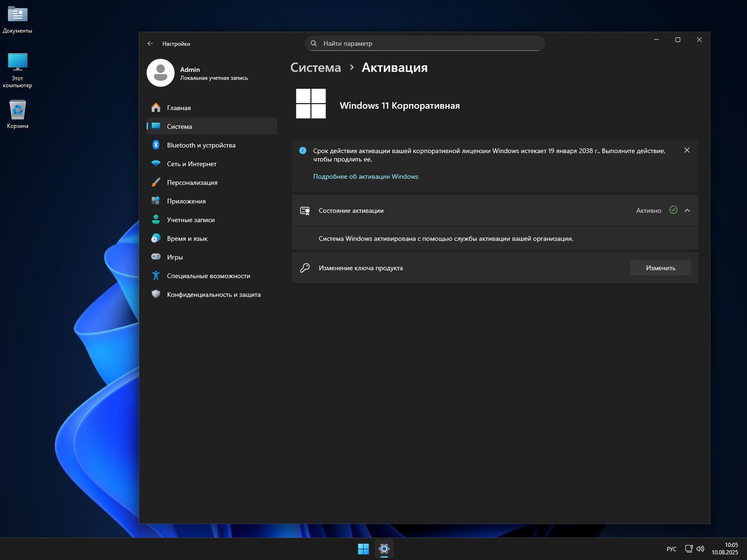Click the network icon in system tray
The width and height of the screenshot is (747, 560).
689,549
